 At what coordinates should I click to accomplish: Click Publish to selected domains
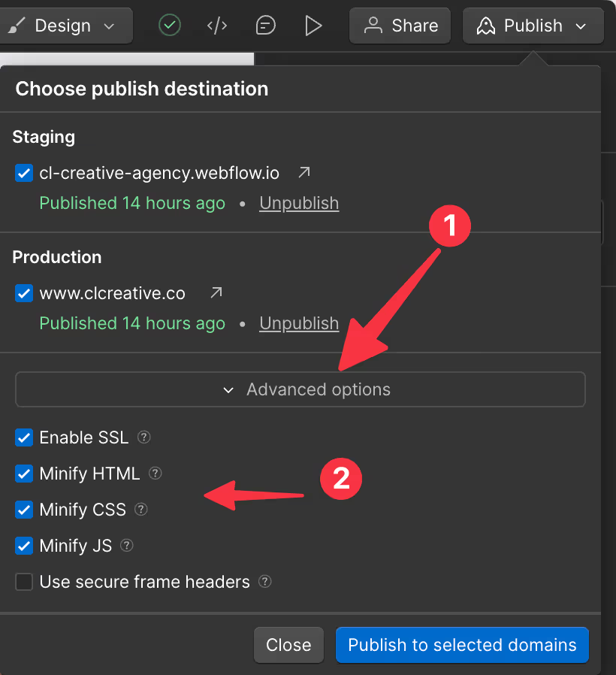point(462,645)
